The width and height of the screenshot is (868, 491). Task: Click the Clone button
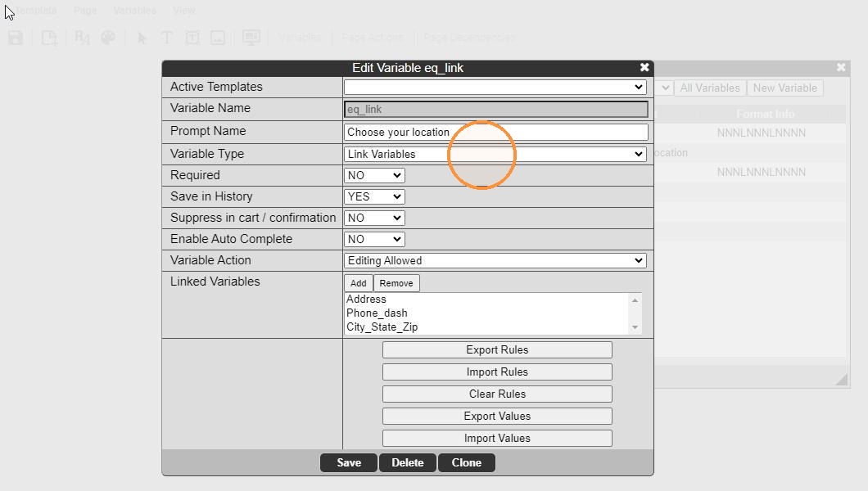point(466,463)
